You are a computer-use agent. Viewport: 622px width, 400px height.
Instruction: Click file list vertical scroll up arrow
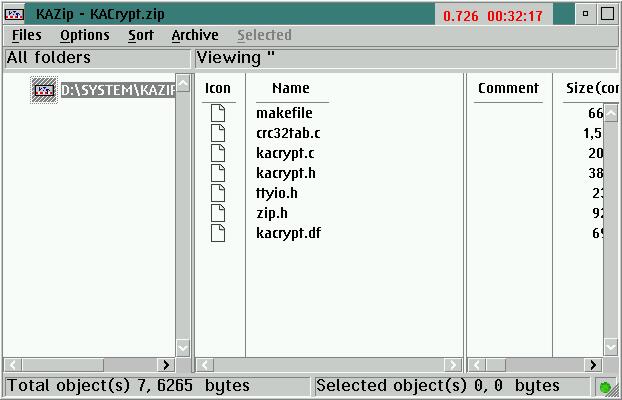pyautogui.click(x=611, y=114)
